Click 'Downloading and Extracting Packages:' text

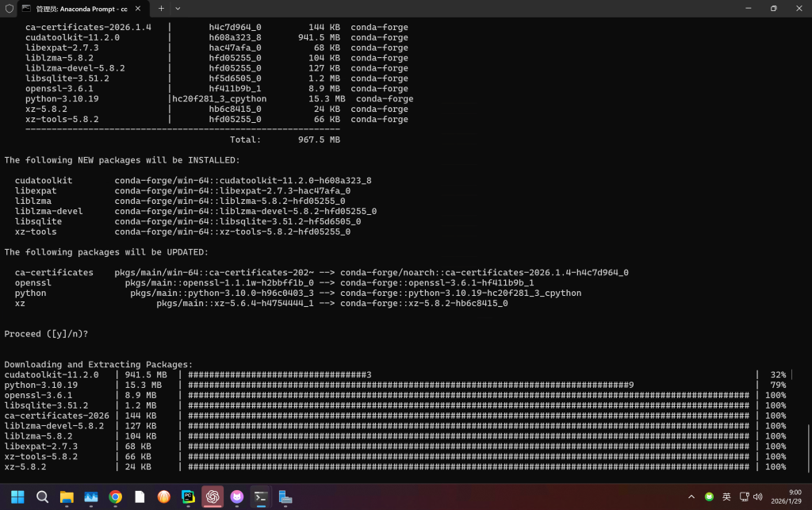[98, 365]
